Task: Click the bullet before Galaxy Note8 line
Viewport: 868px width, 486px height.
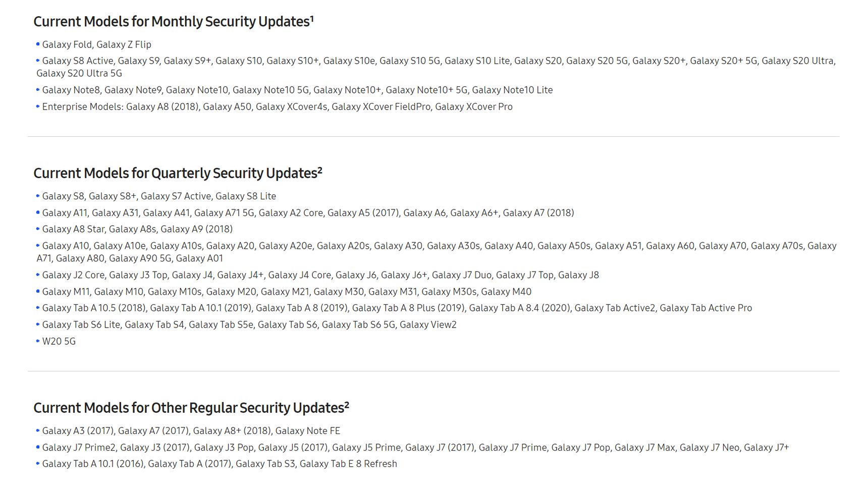Action: tap(38, 90)
